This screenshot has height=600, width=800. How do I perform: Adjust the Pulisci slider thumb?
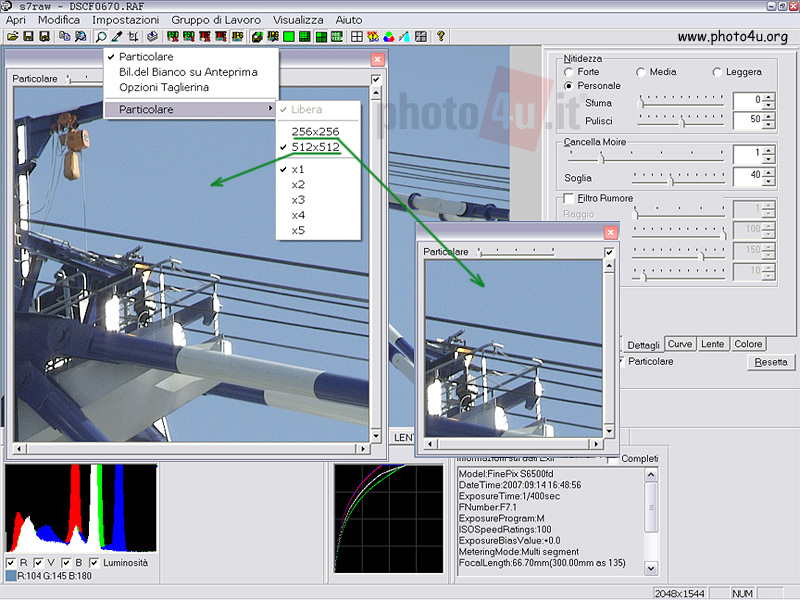[682, 122]
